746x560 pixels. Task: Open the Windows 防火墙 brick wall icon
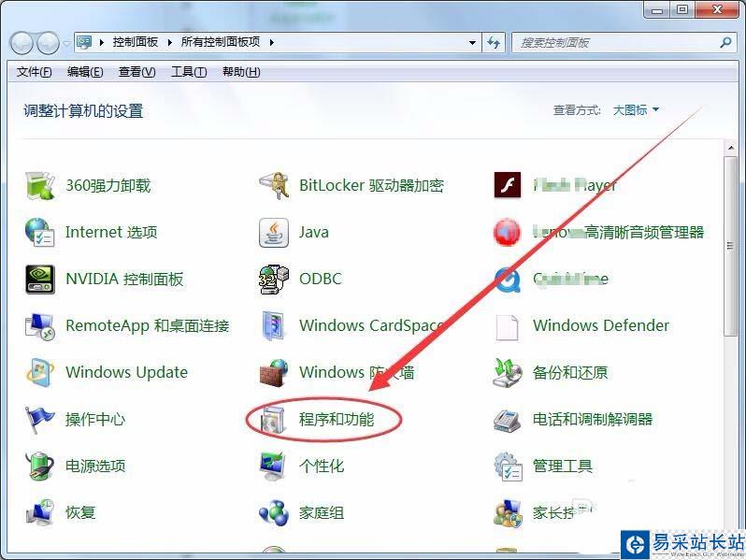pos(274,373)
